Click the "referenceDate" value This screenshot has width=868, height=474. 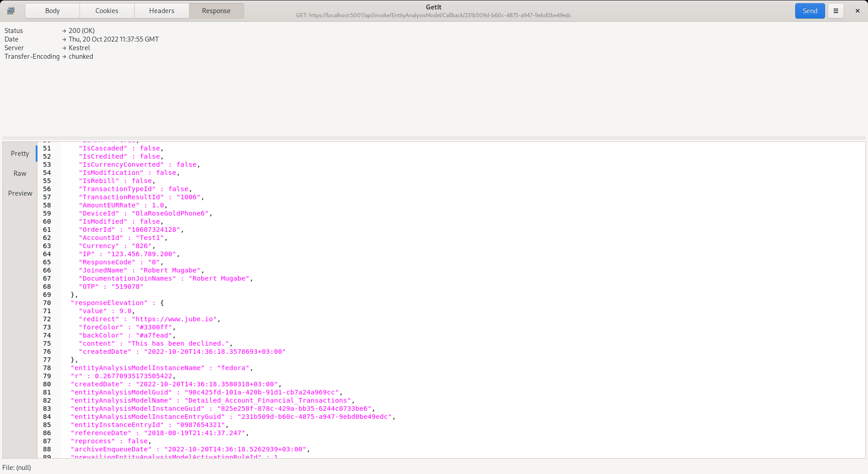click(x=194, y=433)
